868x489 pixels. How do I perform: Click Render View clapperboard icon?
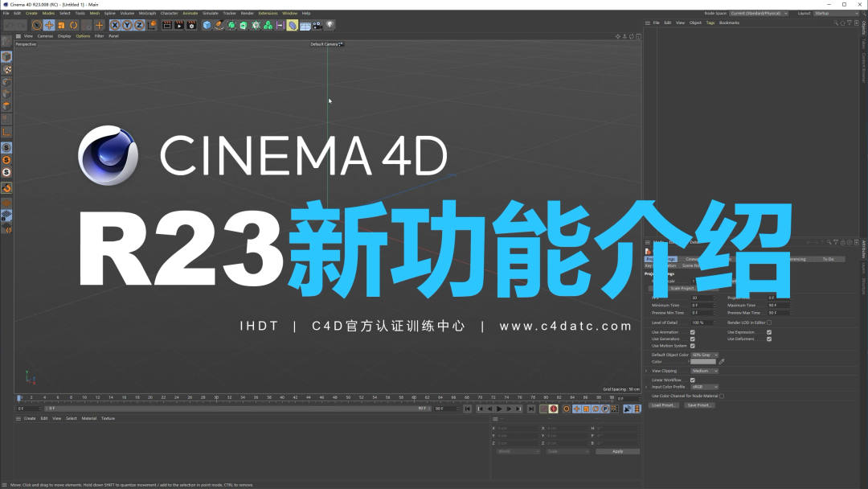click(166, 25)
